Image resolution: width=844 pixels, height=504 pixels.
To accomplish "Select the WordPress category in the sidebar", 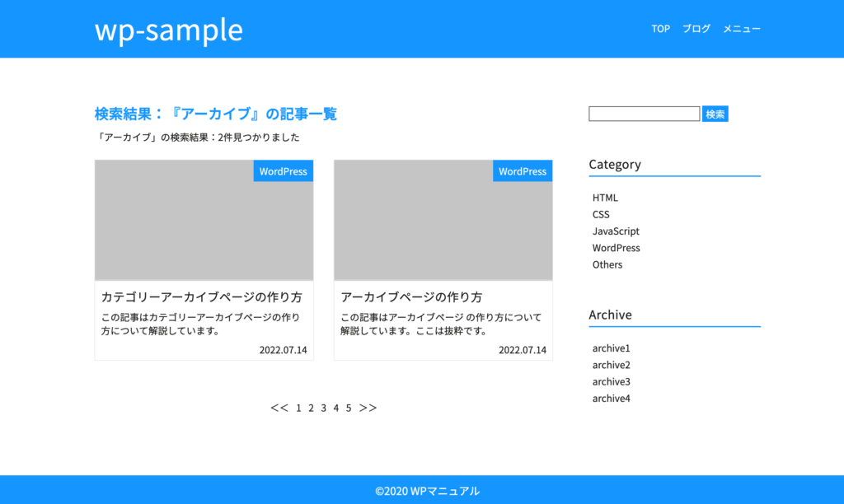I will 617,248.
